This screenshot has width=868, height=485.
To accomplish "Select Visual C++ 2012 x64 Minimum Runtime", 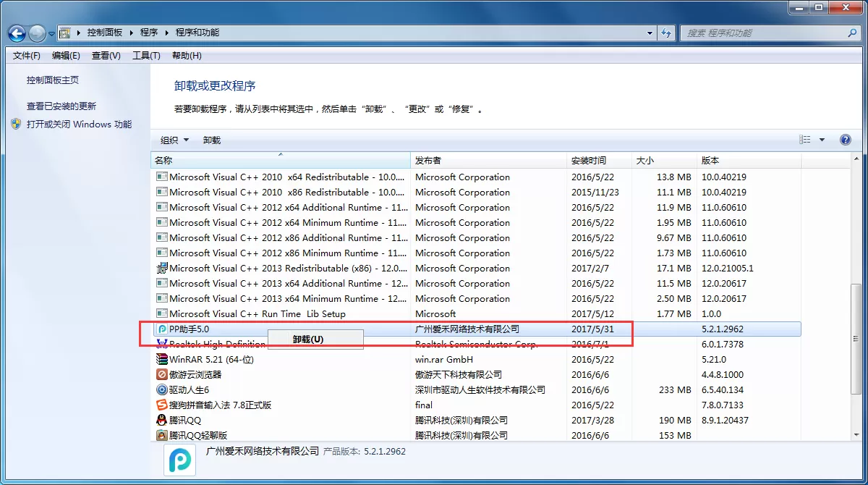I will pos(289,222).
